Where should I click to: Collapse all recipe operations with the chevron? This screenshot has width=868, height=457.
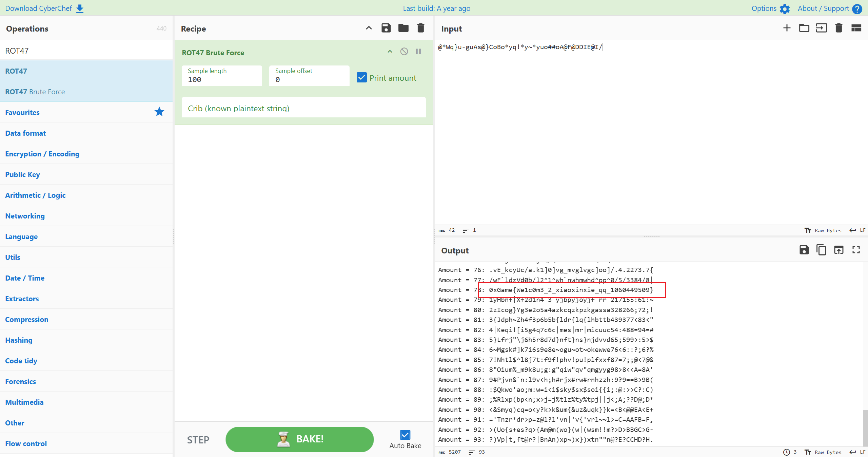(x=368, y=28)
